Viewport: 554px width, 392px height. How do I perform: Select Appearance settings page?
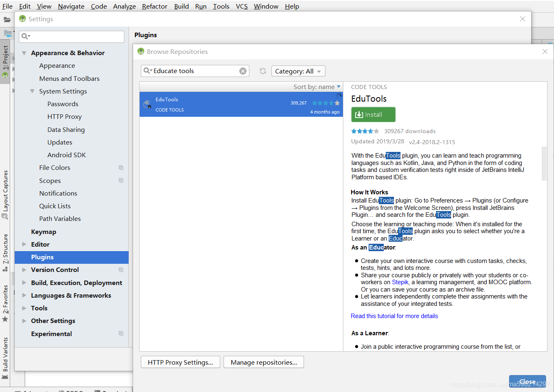57,66
